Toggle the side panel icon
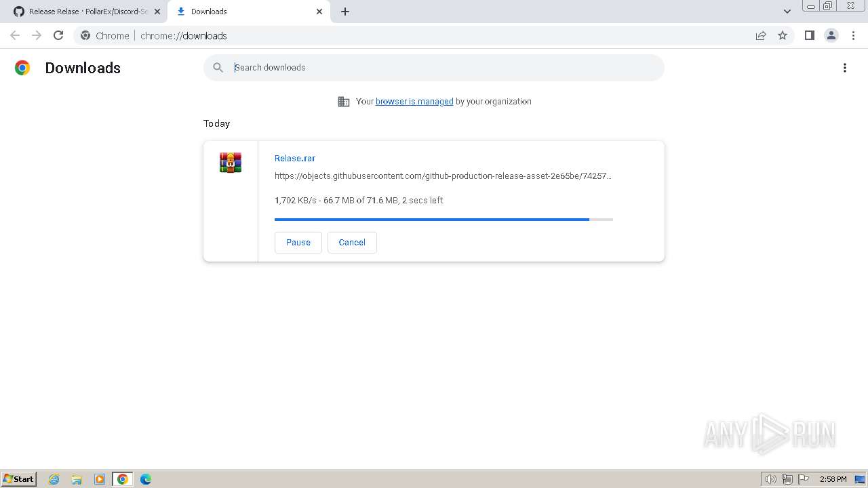Image resolution: width=868 pixels, height=488 pixels. (x=809, y=35)
